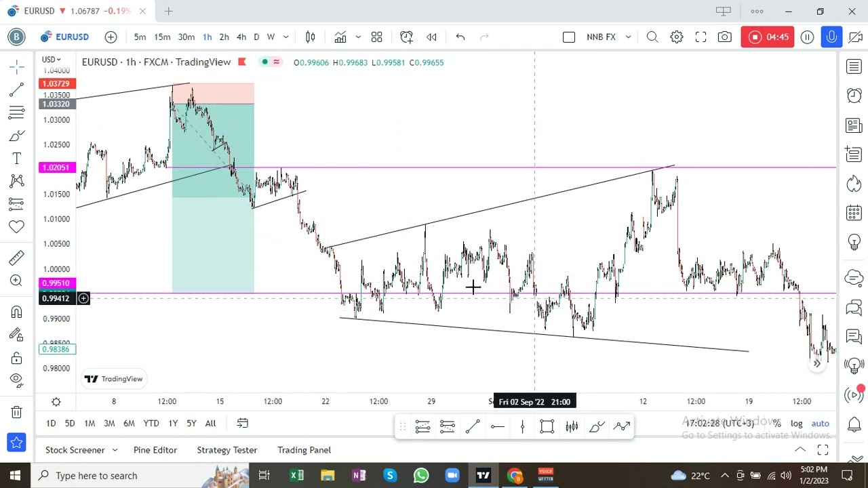Open the candlestick chart style selector
The width and height of the screenshot is (868, 488).
point(311,37)
